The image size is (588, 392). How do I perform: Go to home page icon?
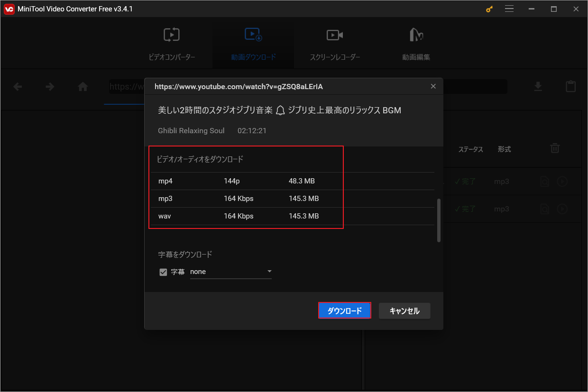[83, 87]
